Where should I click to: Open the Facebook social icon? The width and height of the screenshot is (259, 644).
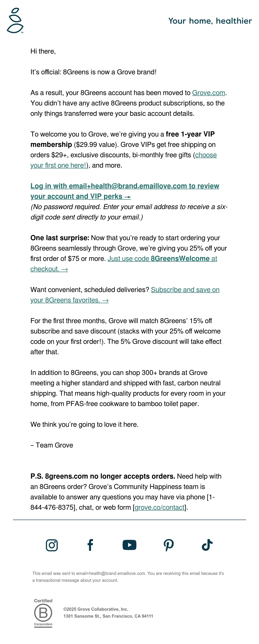[90, 545]
